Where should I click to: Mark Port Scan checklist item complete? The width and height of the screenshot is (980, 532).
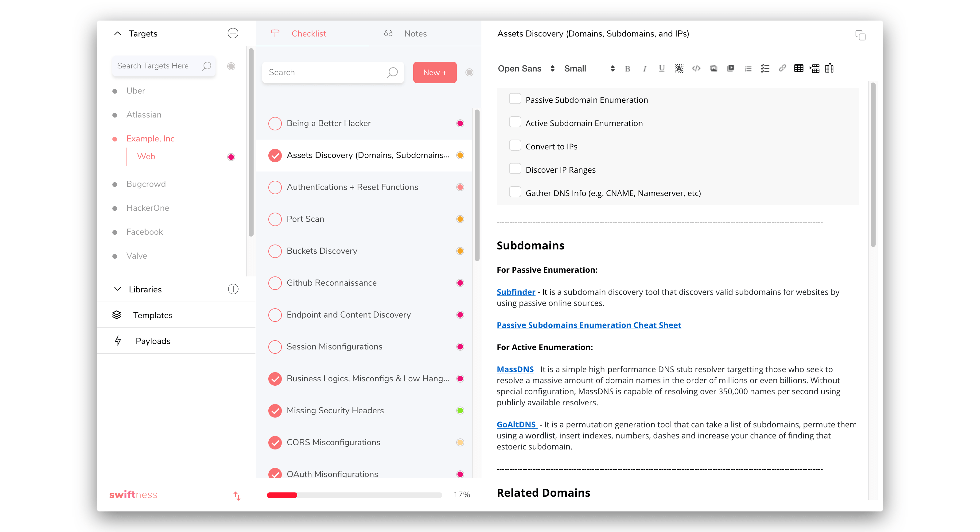275,219
